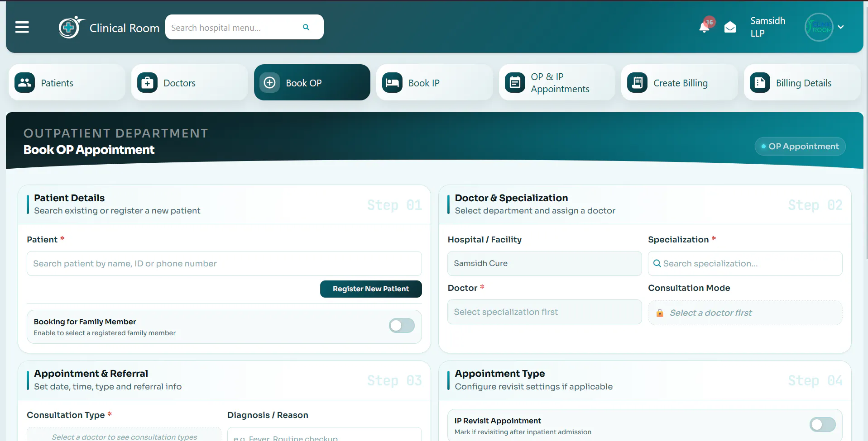Click the specialization search magnifier icon

(657, 263)
